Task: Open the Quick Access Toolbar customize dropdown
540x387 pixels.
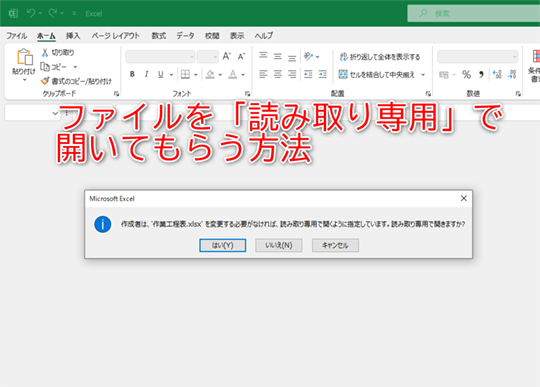Action: pos(74,13)
